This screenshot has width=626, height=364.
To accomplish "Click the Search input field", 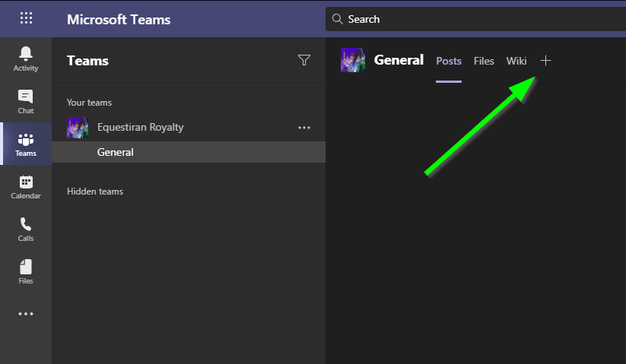I will (x=475, y=19).
